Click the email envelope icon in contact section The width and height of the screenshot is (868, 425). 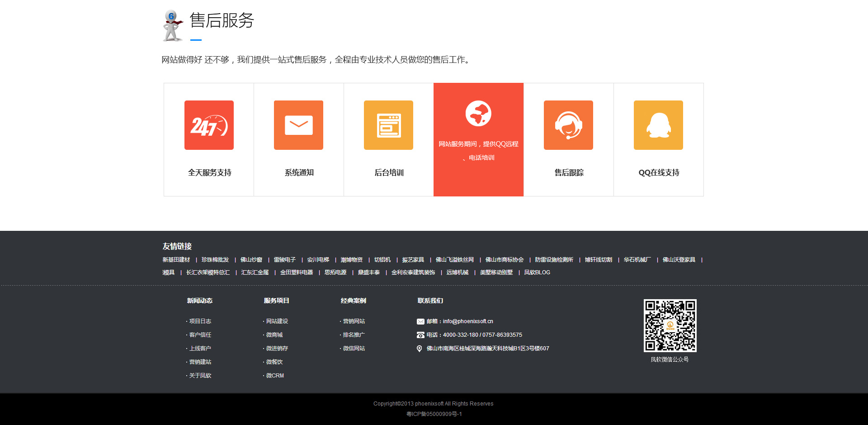pos(420,322)
